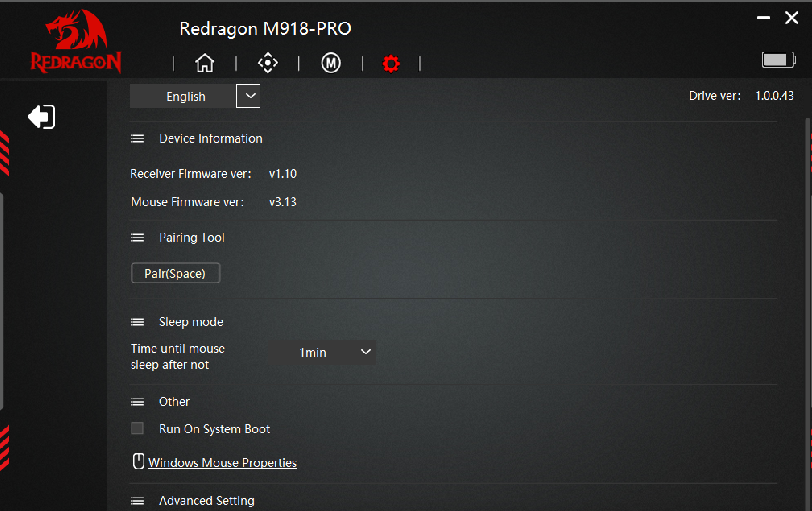Select the red gear settings icon
This screenshot has width=812, height=511.
[391, 63]
